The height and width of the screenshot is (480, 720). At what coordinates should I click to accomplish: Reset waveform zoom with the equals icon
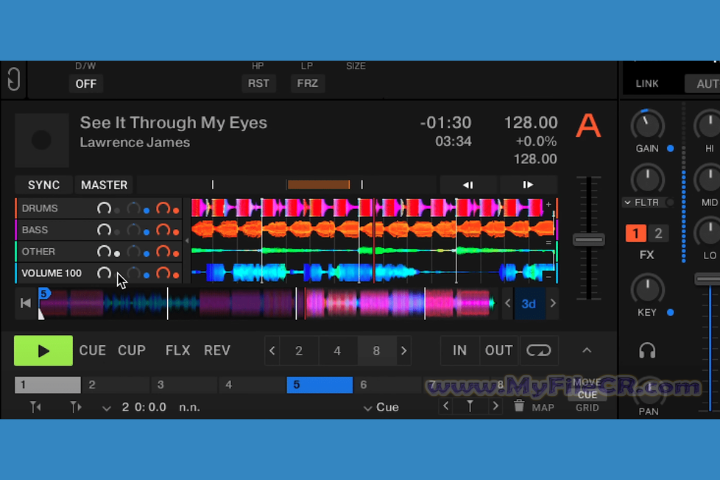point(548,242)
